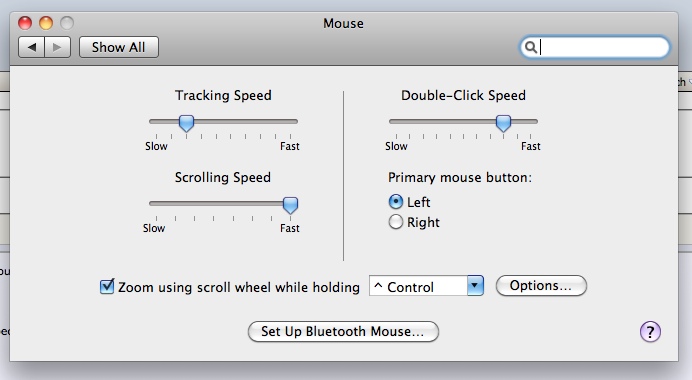Click the Show All button

[119, 47]
